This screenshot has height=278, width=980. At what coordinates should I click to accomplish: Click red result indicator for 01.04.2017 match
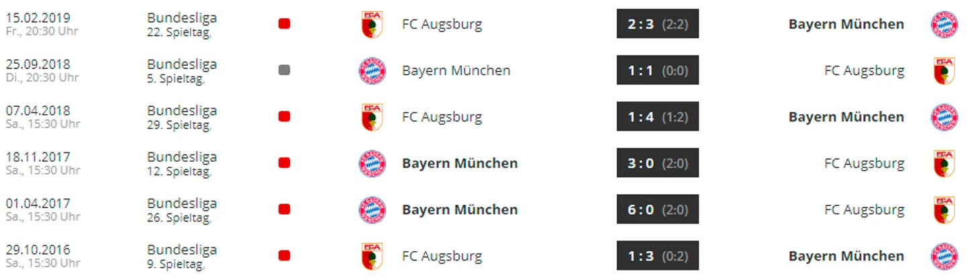pos(284,210)
